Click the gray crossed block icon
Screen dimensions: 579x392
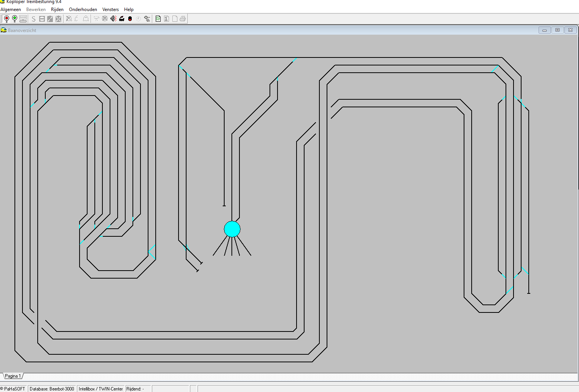58,19
